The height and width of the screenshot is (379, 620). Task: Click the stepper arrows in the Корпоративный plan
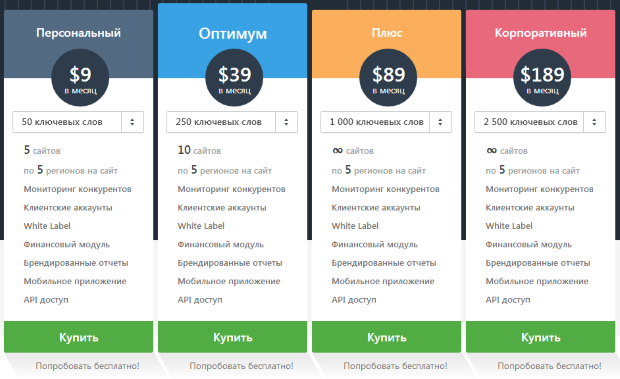tap(594, 122)
